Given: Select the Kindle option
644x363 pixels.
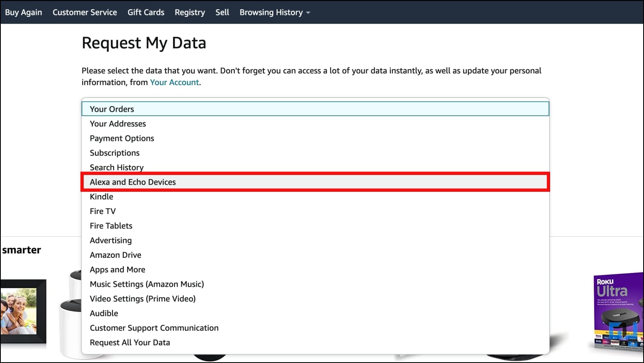Looking at the screenshot, I should [x=315, y=197].
